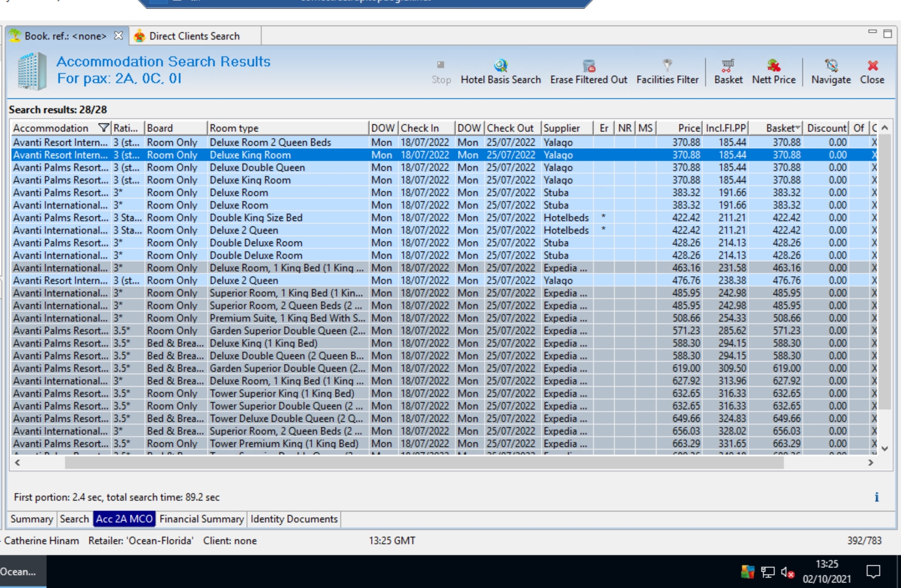This screenshot has width=901, height=588.
Task: Click the Check In column header
Action: click(x=426, y=128)
